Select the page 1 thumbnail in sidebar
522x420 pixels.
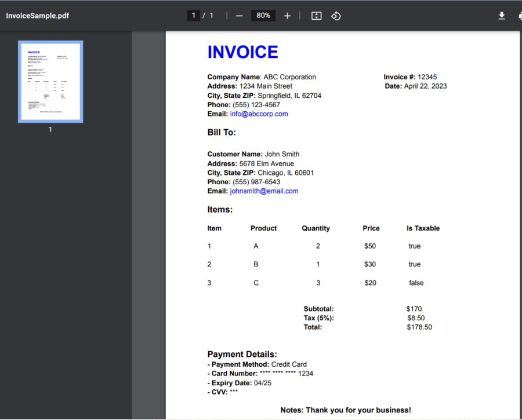click(x=50, y=82)
